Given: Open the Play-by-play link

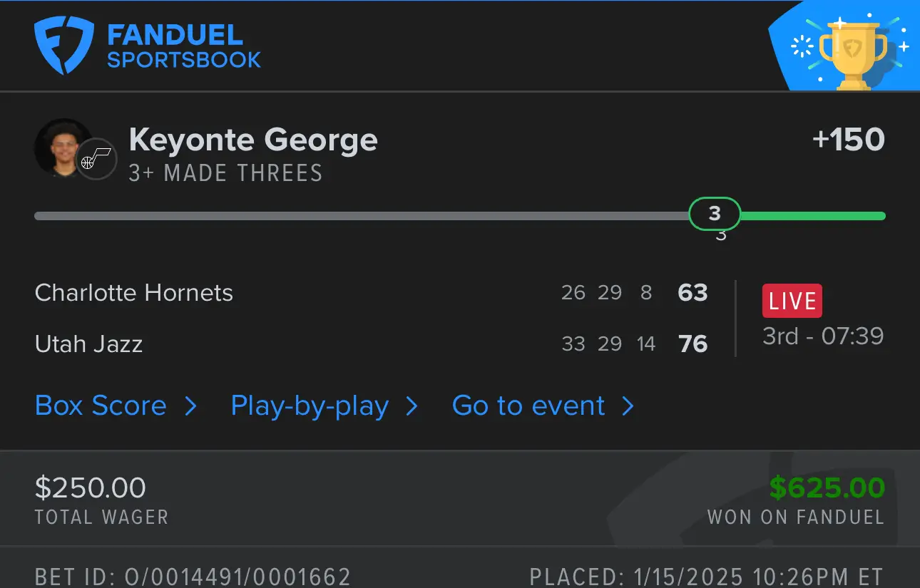Looking at the screenshot, I should point(310,406).
